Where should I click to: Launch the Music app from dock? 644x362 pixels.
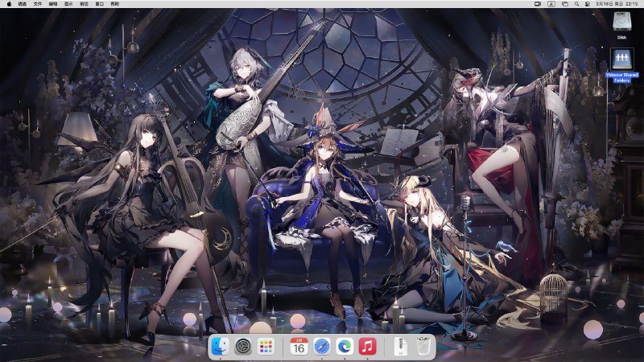click(368, 347)
